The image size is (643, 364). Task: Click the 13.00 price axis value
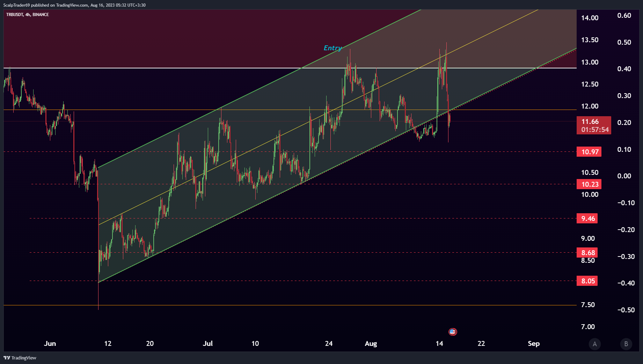[x=590, y=62]
